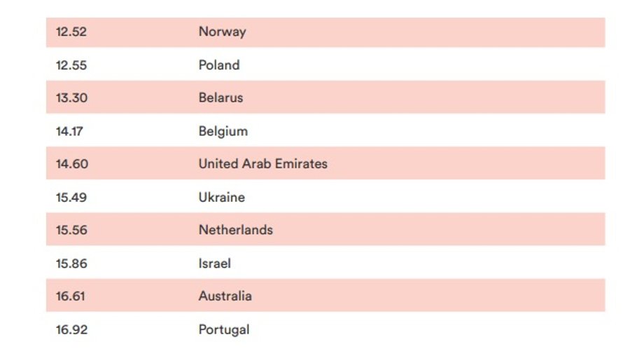Viewport: 644px width, 356px height.
Task: Select the Norway country name
Action: 222,32
